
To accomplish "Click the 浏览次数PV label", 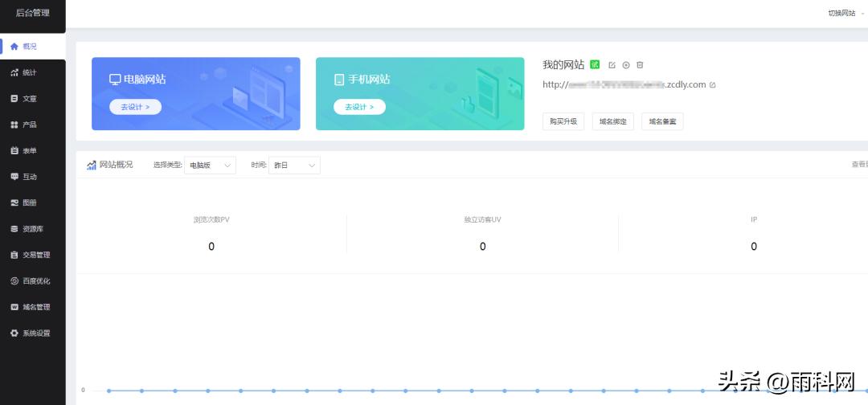I will tap(211, 219).
